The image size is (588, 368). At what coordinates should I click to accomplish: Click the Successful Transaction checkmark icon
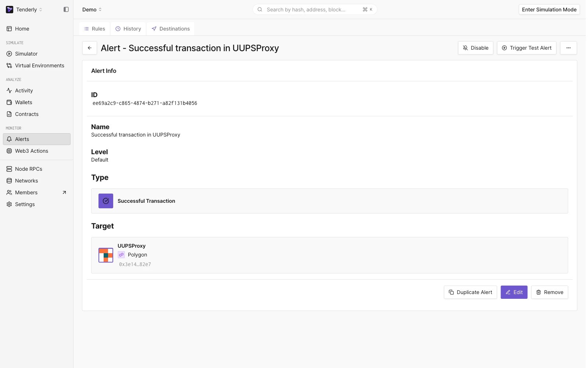[106, 201]
